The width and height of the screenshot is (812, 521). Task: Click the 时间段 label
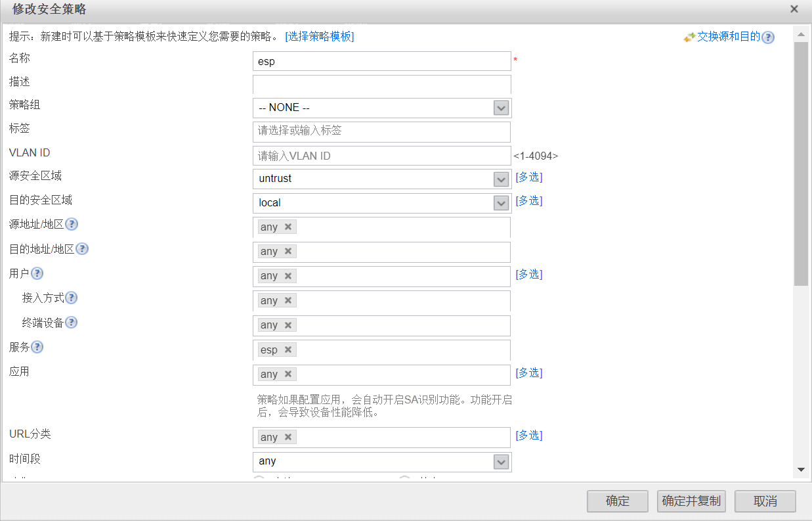[x=25, y=459]
